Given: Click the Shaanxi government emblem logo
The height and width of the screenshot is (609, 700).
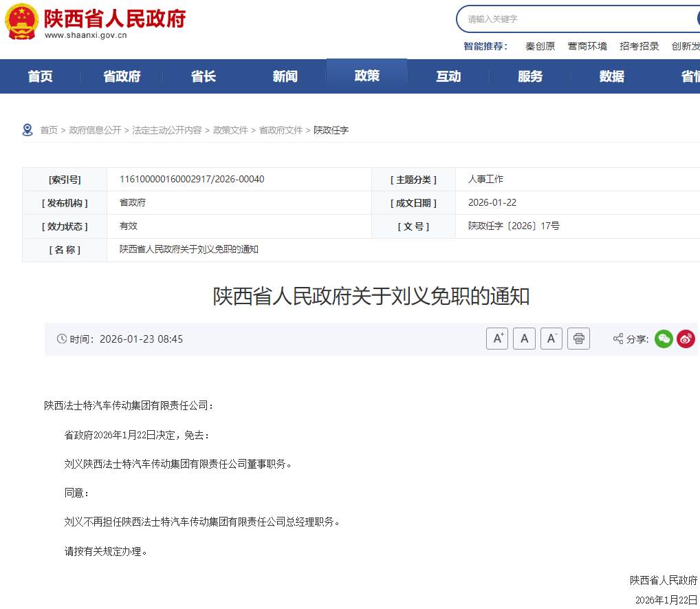Looking at the screenshot, I should pos(23,21).
